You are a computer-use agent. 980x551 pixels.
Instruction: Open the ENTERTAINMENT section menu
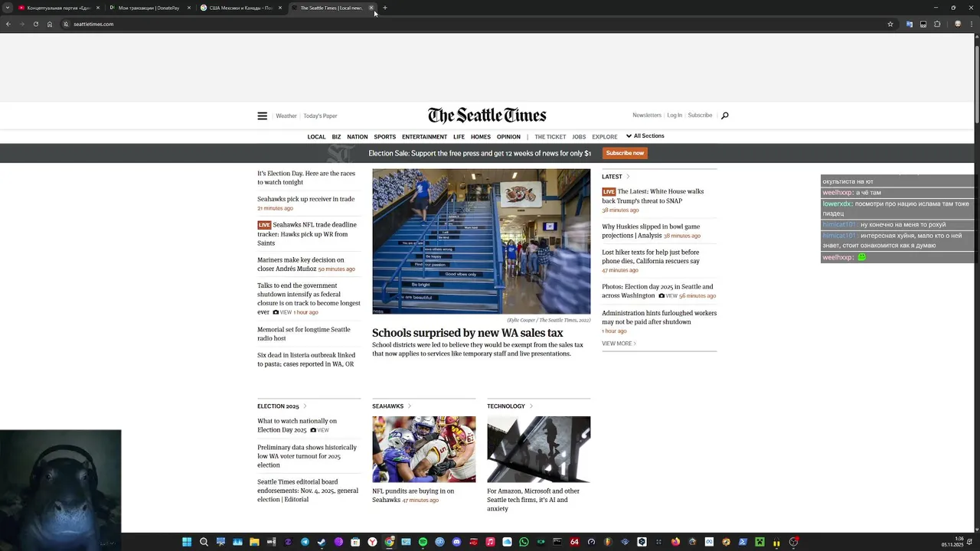(424, 137)
